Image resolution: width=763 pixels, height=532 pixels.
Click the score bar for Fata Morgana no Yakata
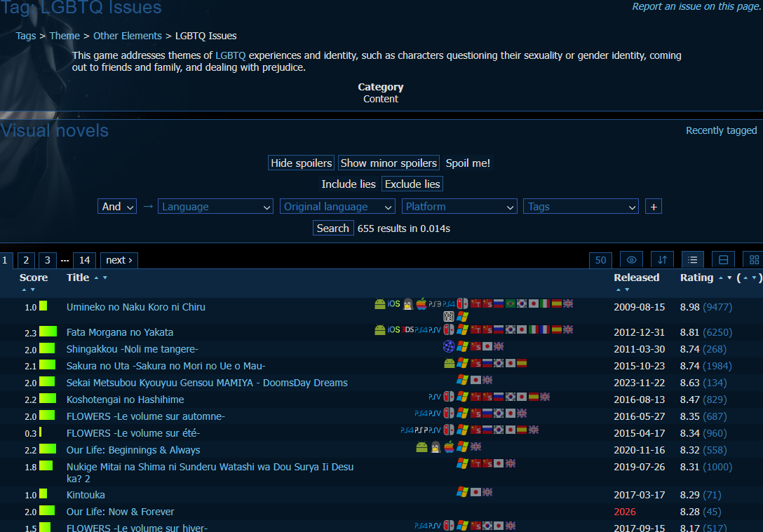point(48,331)
